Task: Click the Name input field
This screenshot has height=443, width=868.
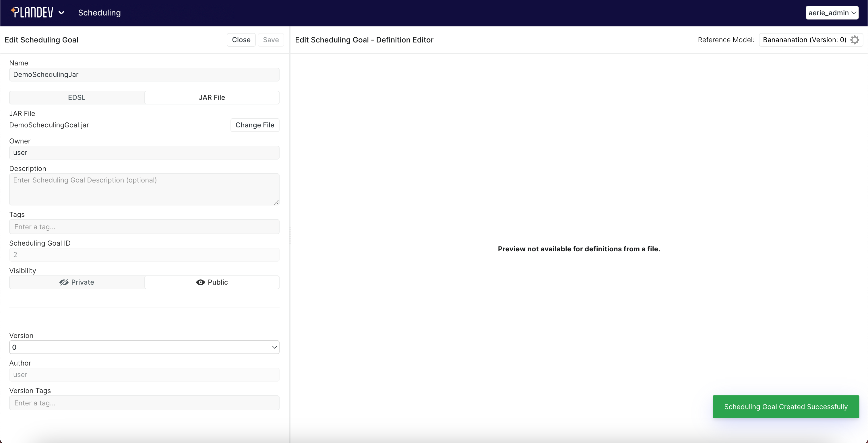Action: 144,74
